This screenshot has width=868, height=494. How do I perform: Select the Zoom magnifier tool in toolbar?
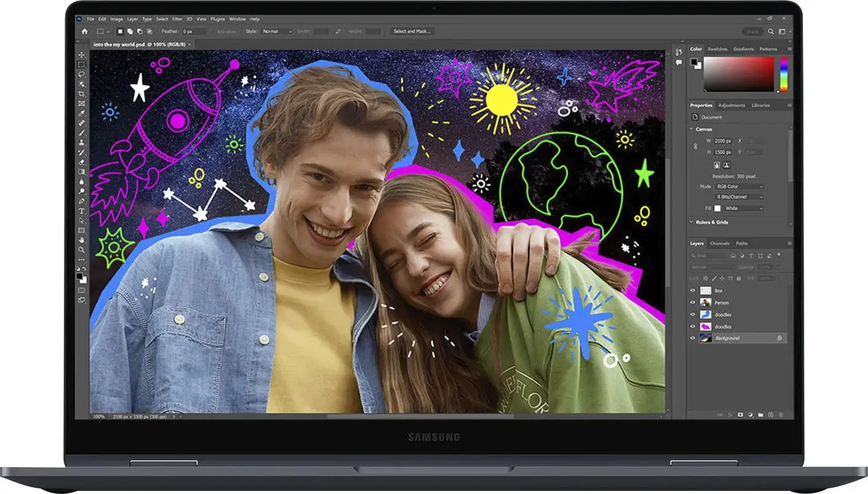pos(82,250)
